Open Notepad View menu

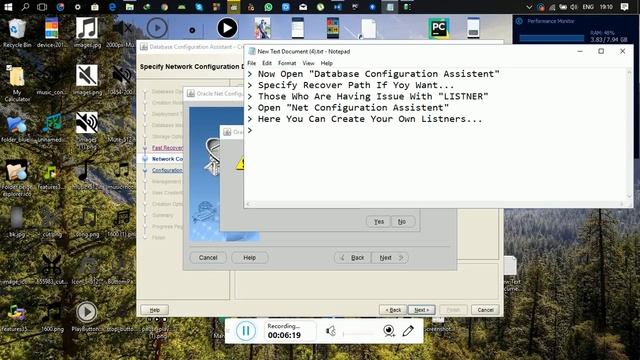tap(308, 63)
